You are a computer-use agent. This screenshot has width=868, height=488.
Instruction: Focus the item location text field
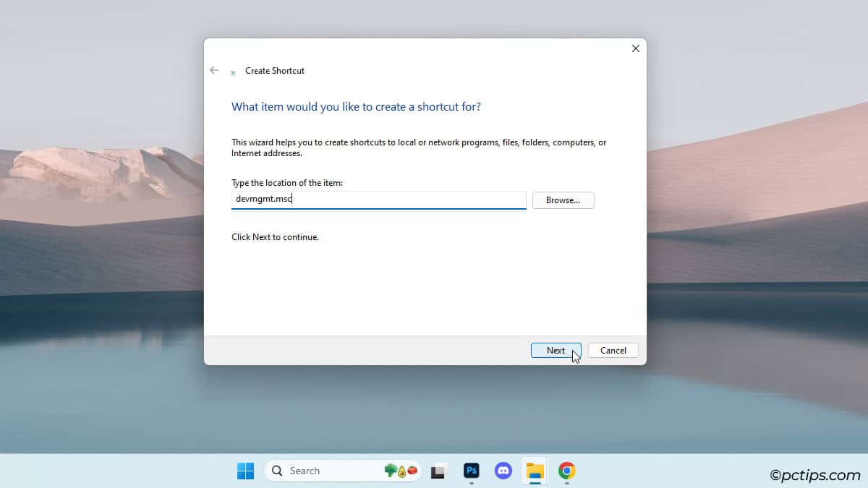[x=378, y=200]
